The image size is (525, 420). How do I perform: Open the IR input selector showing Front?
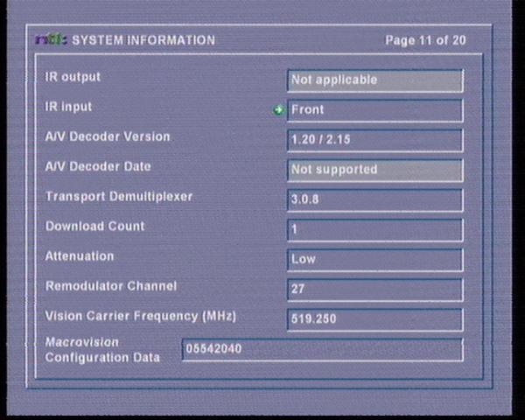coord(374,110)
